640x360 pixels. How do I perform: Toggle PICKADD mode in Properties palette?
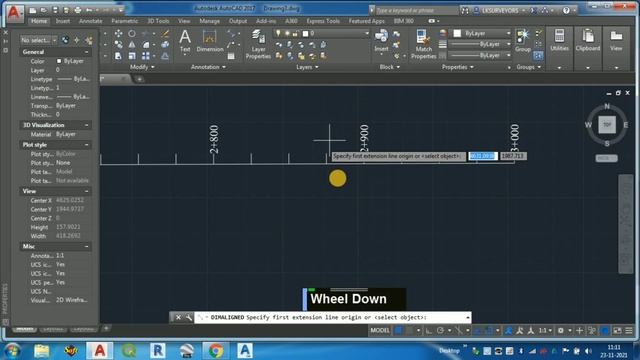pos(65,40)
